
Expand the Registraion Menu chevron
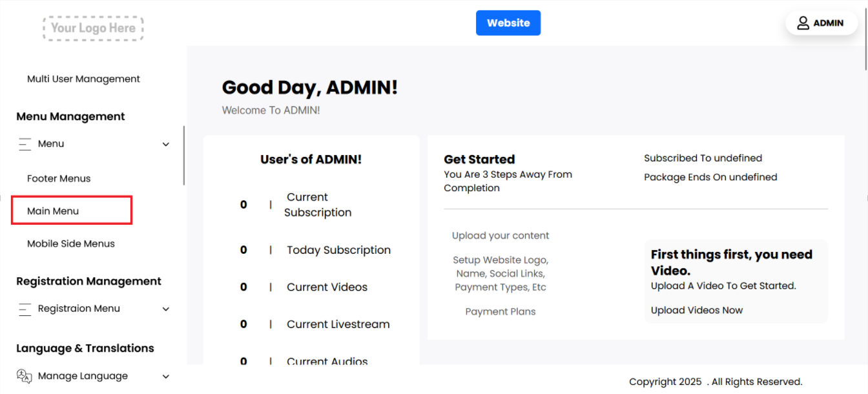[x=166, y=309]
